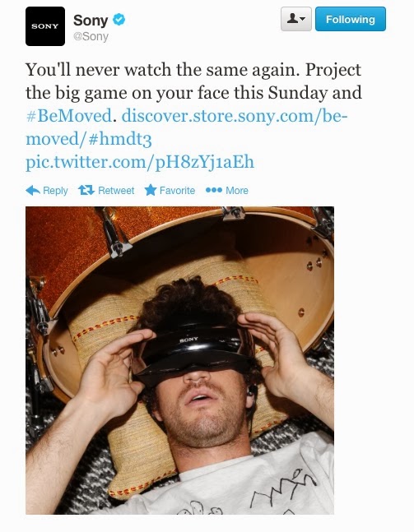The width and height of the screenshot is (414, 532).
Task: Click the Favorite star icon
Action: tap(151, 190)
